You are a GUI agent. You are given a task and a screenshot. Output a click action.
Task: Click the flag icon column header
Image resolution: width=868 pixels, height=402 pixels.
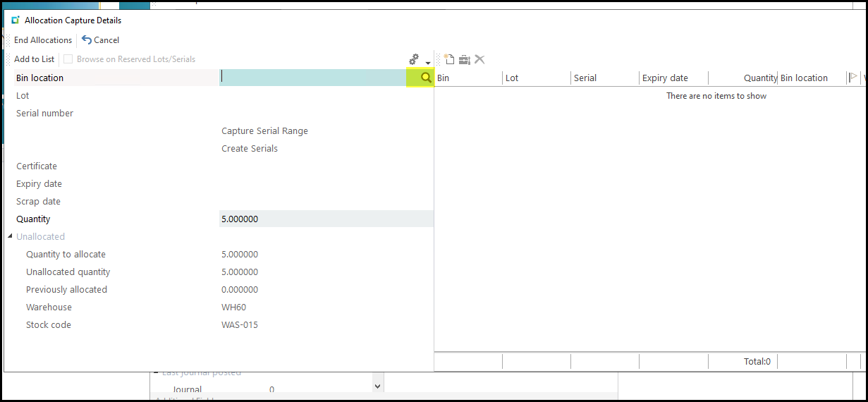853,78
